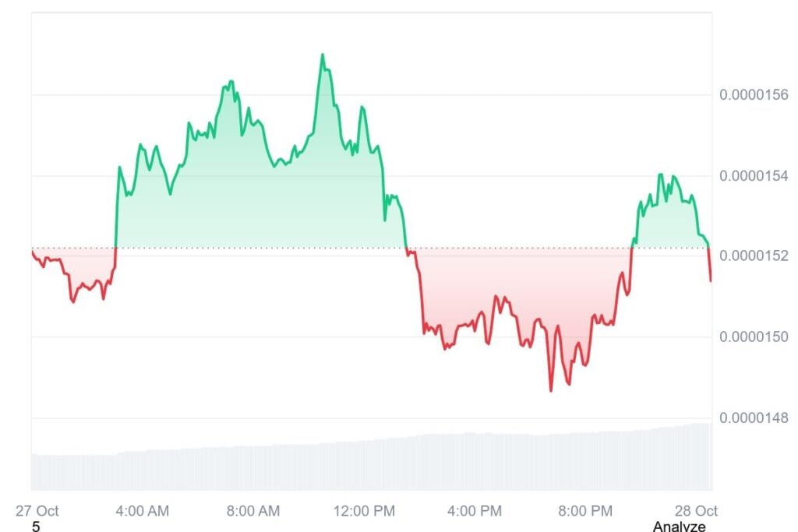798x532 pixels.
Task: Click the 0.0000156 price axis label
Action: (x=754, y=95)
